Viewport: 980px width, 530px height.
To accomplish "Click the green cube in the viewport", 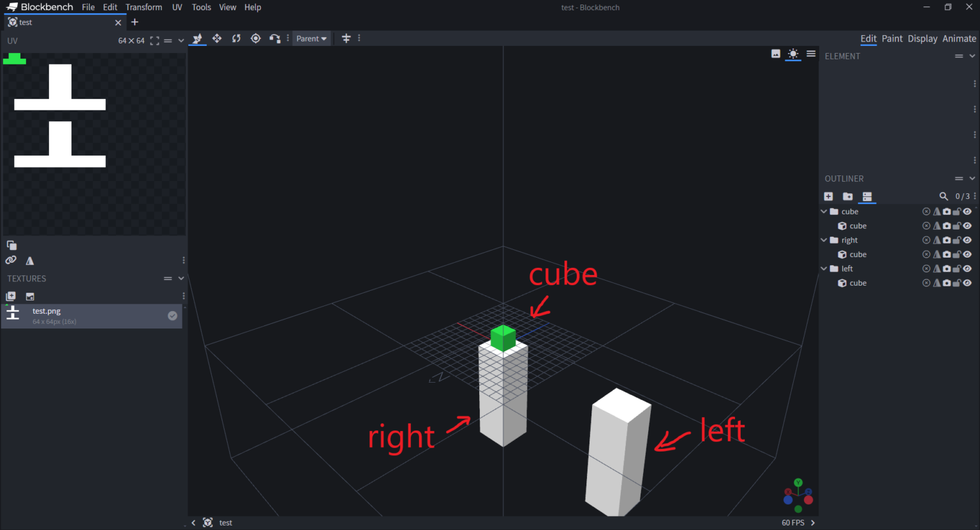I will pyautogui.click(x=503, y=337).
